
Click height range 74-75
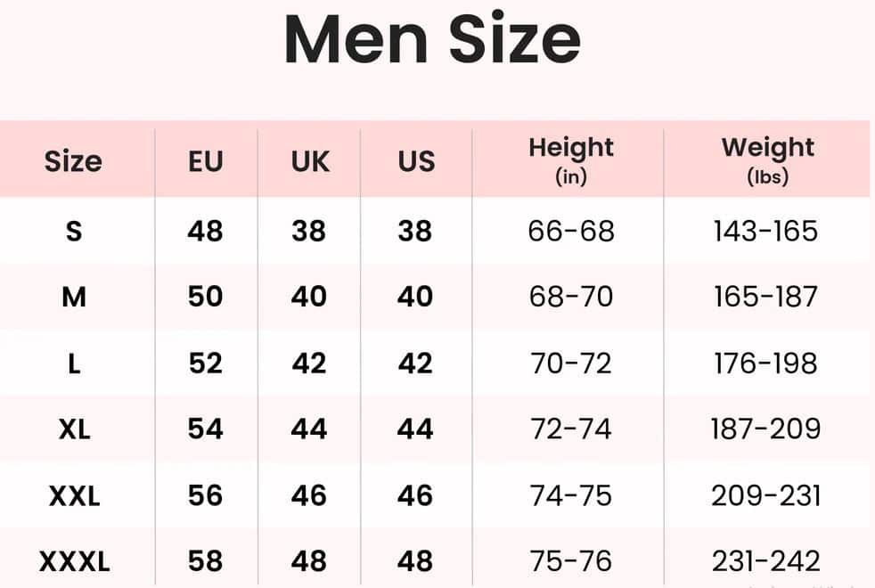571,495
